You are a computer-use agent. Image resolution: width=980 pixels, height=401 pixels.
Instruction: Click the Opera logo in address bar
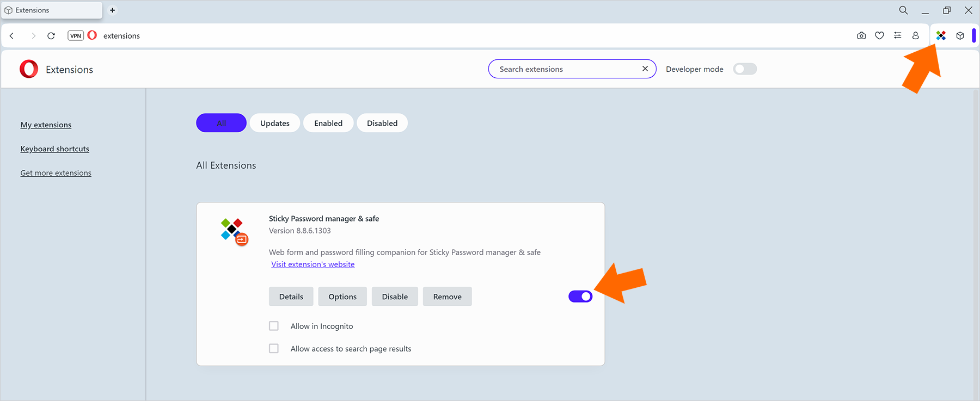92,35
